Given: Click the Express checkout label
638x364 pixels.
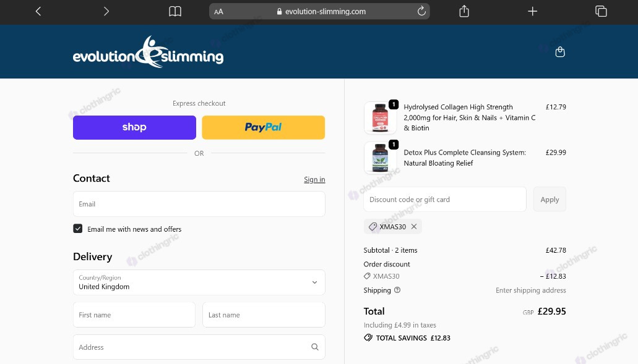Looking at the screenshot, I should (199, 103).
